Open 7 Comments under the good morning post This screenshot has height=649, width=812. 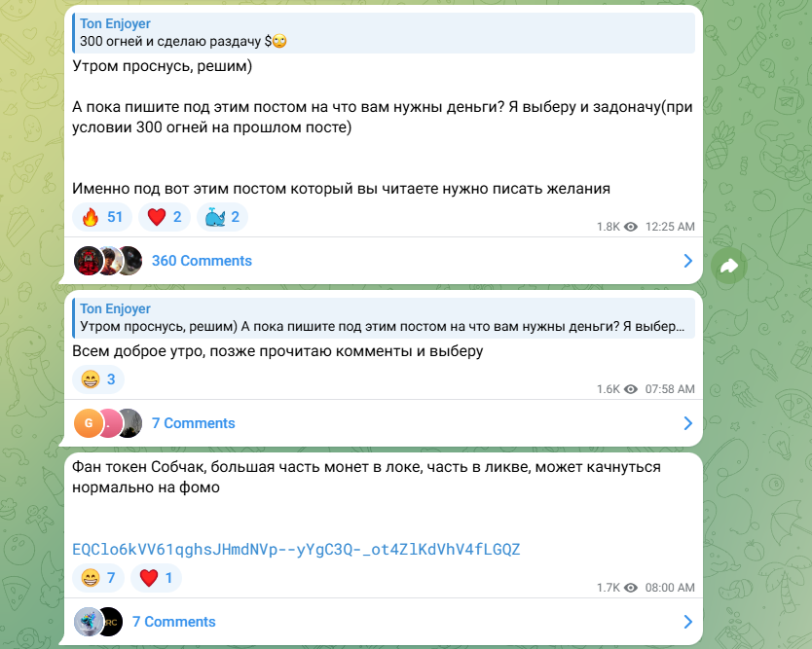pos(193,423)
